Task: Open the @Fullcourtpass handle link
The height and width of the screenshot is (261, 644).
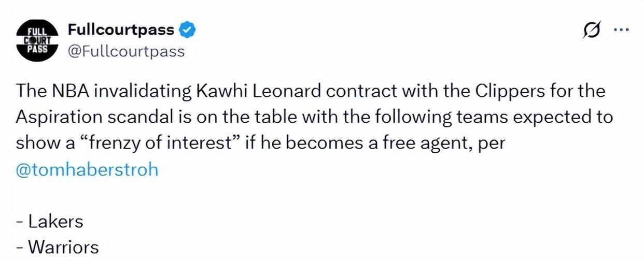Action: [126, 52]
